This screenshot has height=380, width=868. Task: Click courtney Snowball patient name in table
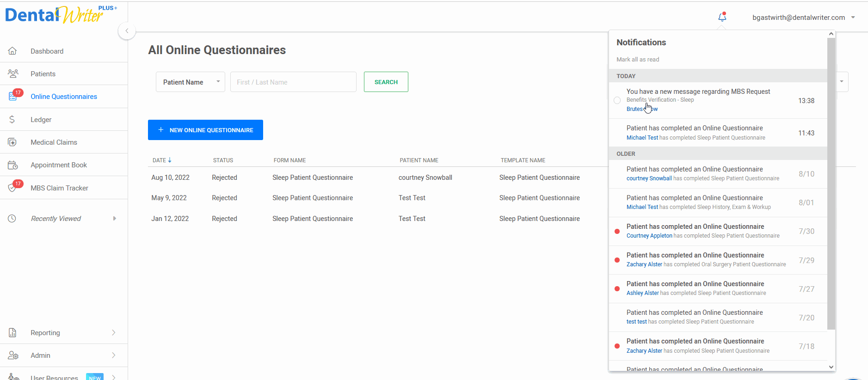tap(425, 178)
